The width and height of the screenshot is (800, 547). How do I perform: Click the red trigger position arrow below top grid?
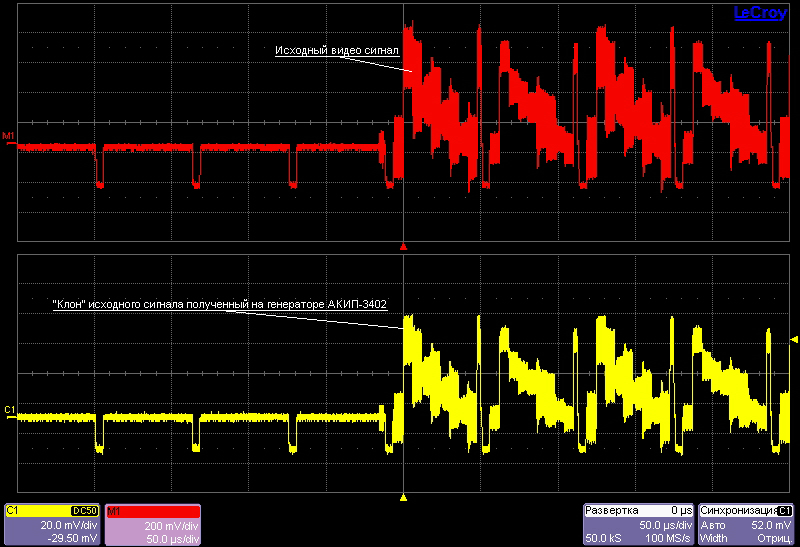pyautogui.click(x=403, y=245)
